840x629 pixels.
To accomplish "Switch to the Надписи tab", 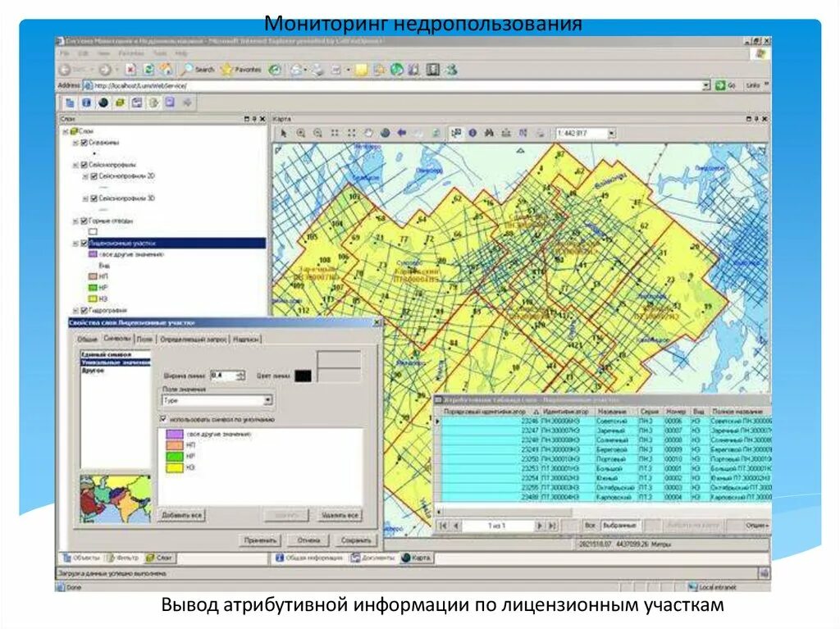I will pos(246,340).
